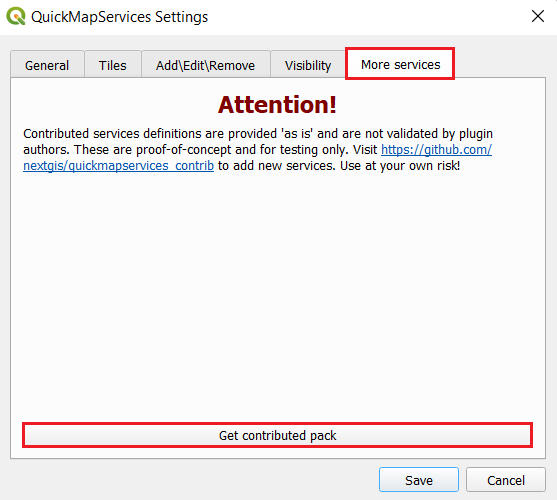The width and height of the screenshot is (557, 500).
Task: Click the red Attention! heading
Action: [277, 105]
